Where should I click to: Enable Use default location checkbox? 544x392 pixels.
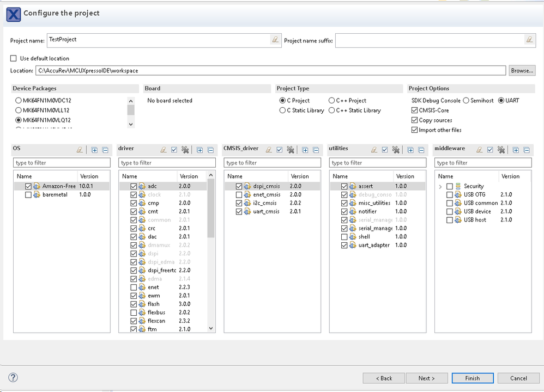14,59
